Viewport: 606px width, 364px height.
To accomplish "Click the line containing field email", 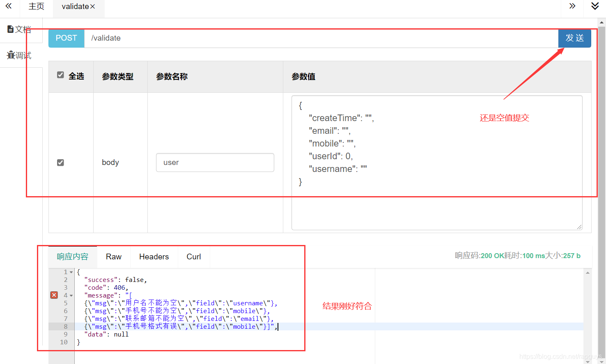I will [179, 319].
